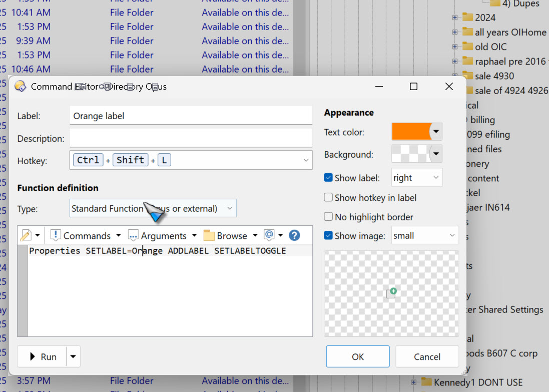Open the Hotkey dropdown
The image size is (549, 392).
tap(306, 160)
